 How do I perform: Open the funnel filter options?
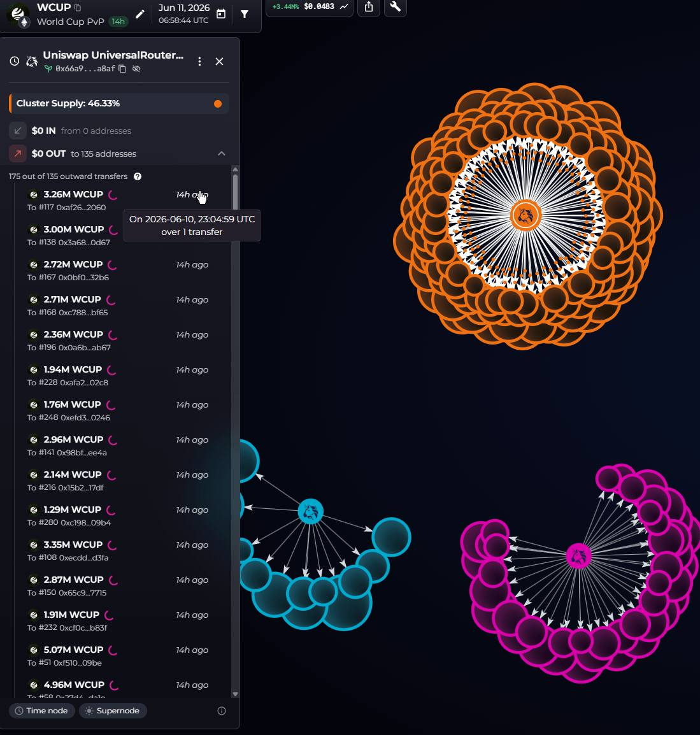coord(245,14)
